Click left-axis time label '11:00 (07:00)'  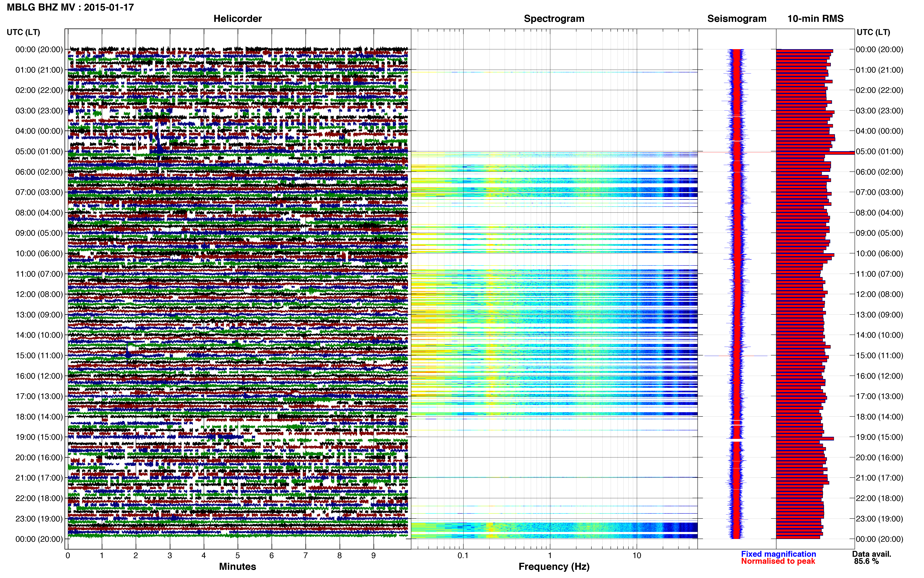pyautogui.click(x=39, y=274)
